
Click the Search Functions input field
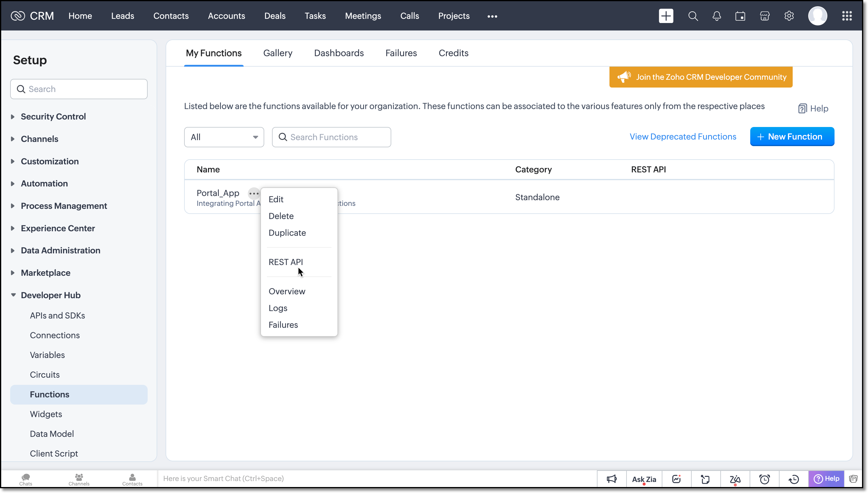tap(331, 137)
